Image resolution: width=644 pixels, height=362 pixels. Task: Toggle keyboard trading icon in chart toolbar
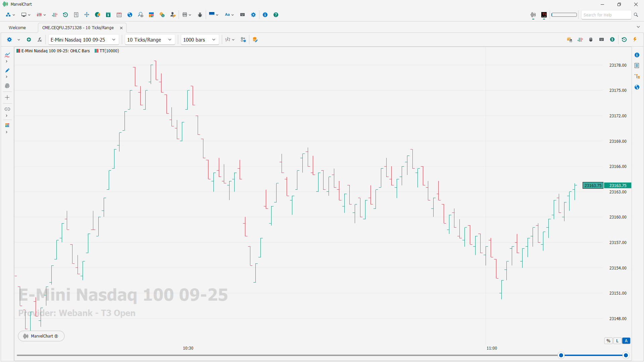click(x=602, y=40)
